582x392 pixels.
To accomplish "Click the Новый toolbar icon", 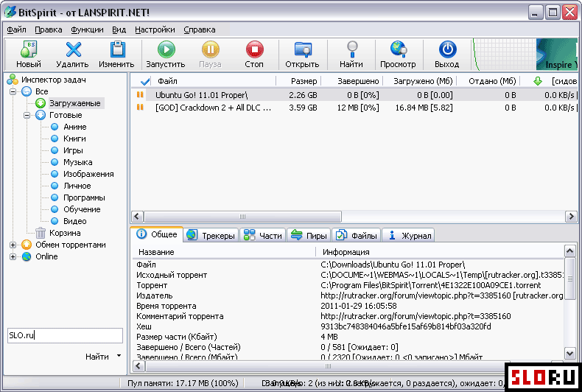I will point(29,49).
